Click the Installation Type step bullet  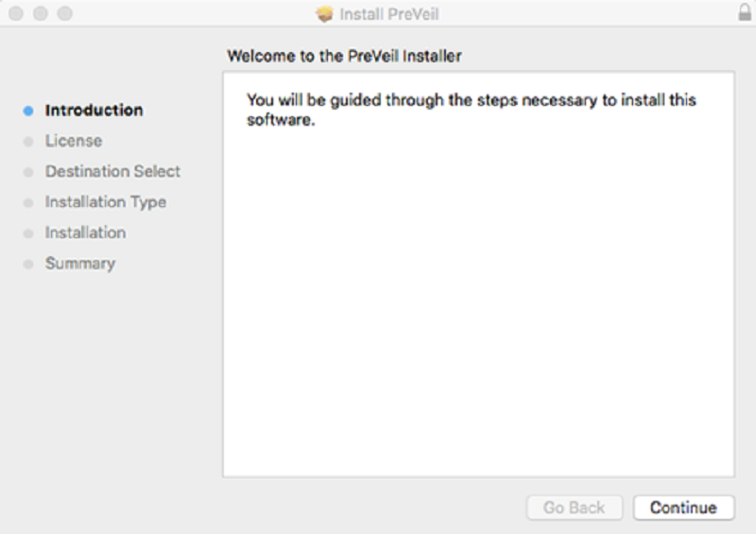click(x=28, y=202)
